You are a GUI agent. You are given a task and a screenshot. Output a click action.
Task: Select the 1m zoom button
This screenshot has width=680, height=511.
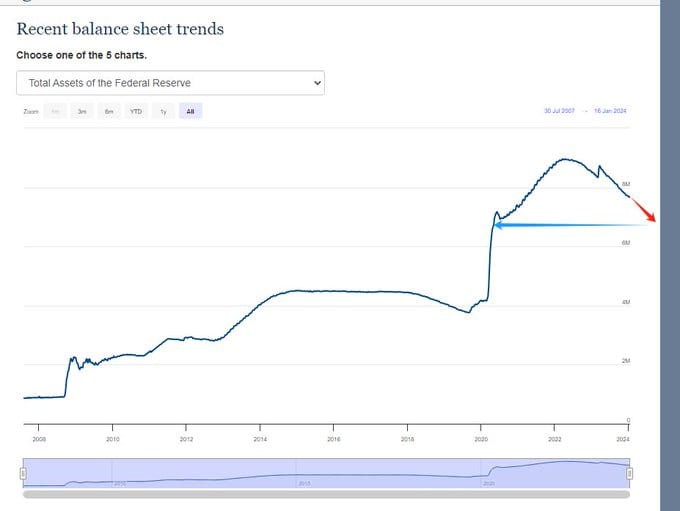click(56, 111)
